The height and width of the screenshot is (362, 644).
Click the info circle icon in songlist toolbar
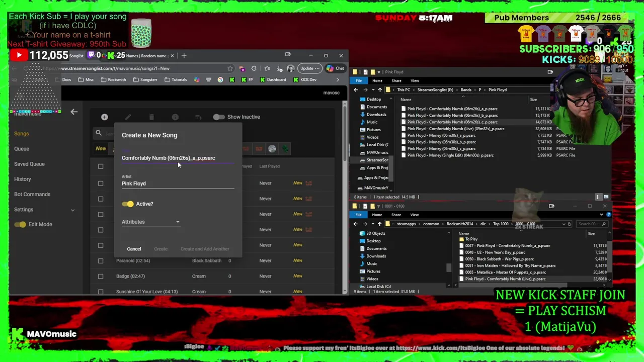click(175, 117)
